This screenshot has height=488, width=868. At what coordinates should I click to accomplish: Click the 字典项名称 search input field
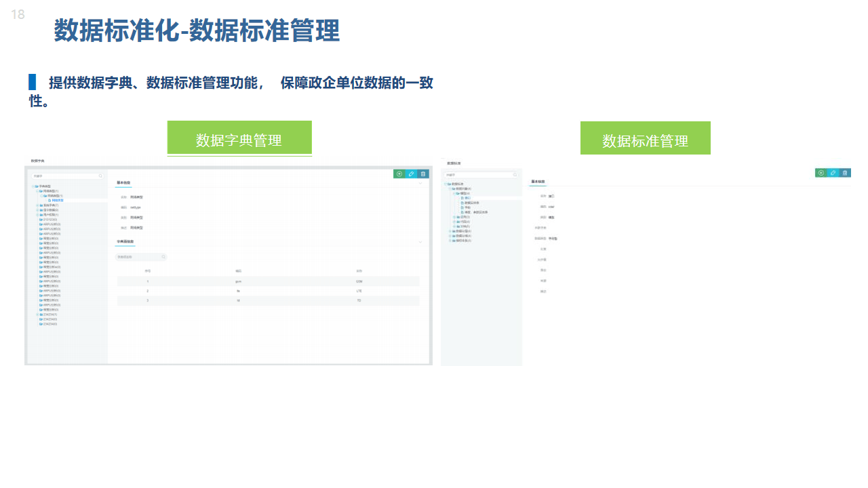(x=141, y=257)
